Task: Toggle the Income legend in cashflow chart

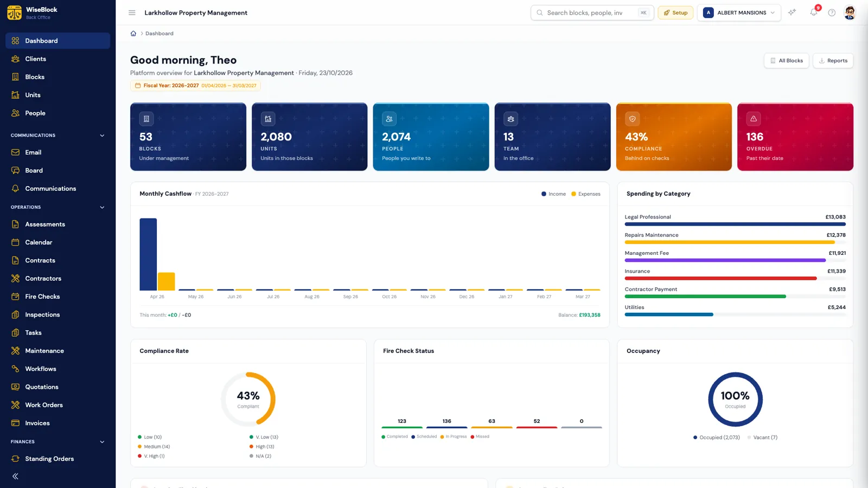Action: click(553, 194)
